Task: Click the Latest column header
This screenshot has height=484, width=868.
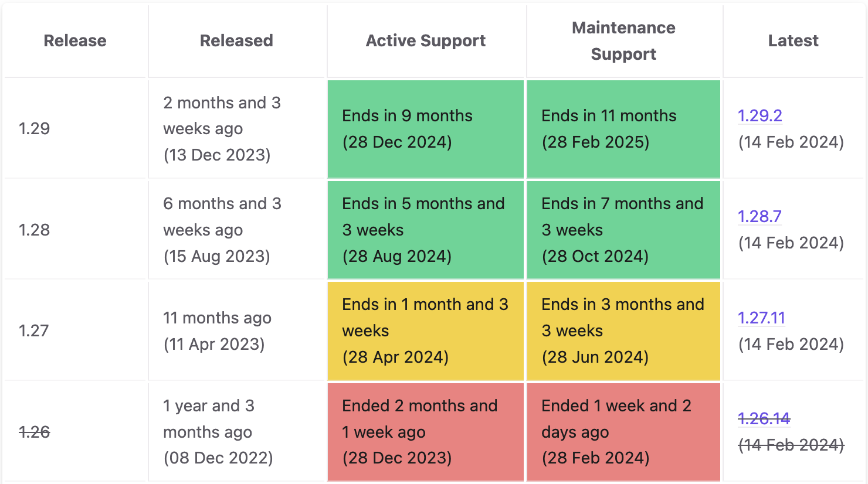Action: [793, 40]
